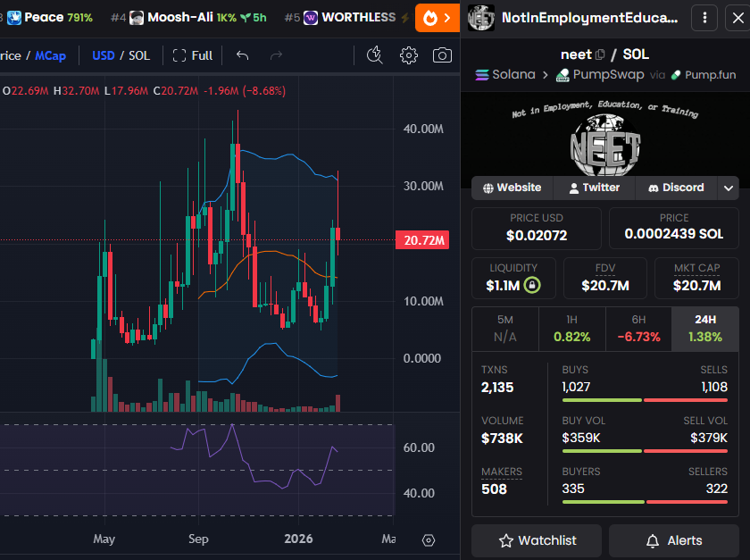
Task: Select the 24H timeframe tab
Action: [705, 329]
